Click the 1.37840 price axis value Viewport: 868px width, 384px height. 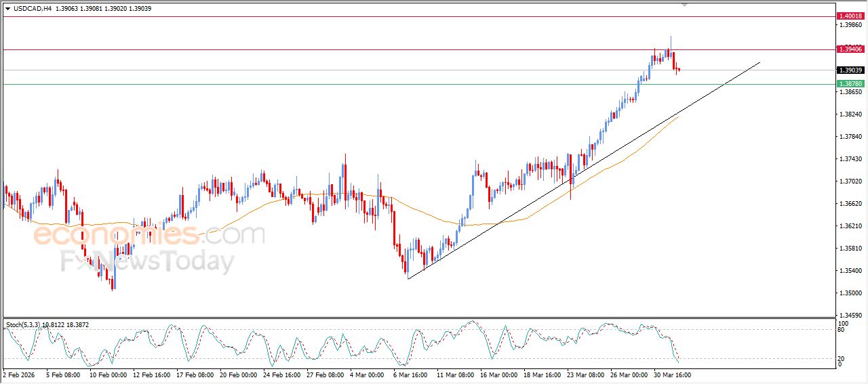(850, 137)
